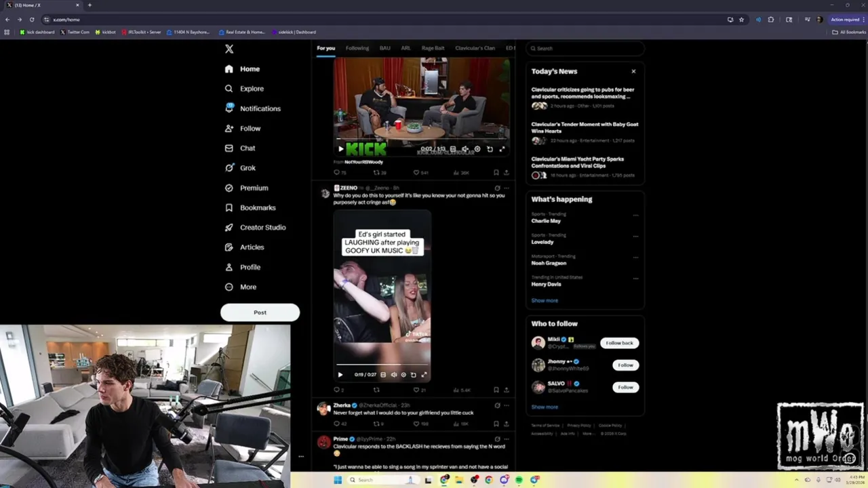This screenshot has width=868, height=488.
Task: Open more menu on Zherka post
Action: tap(507, 405)
